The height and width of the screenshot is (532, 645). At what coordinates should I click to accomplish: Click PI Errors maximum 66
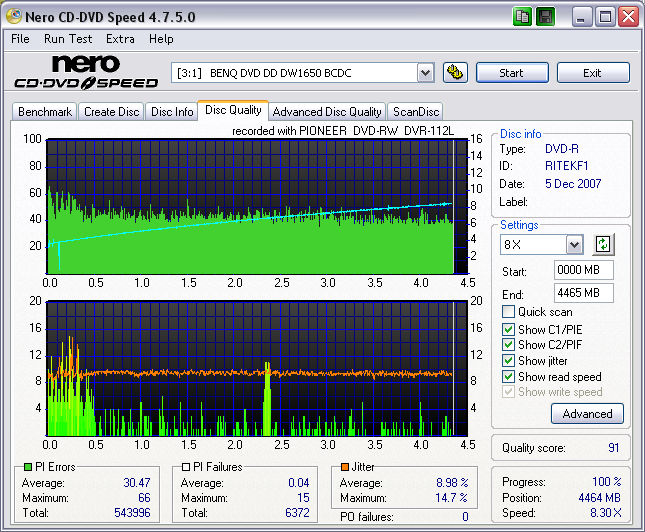tap(144, 497)
